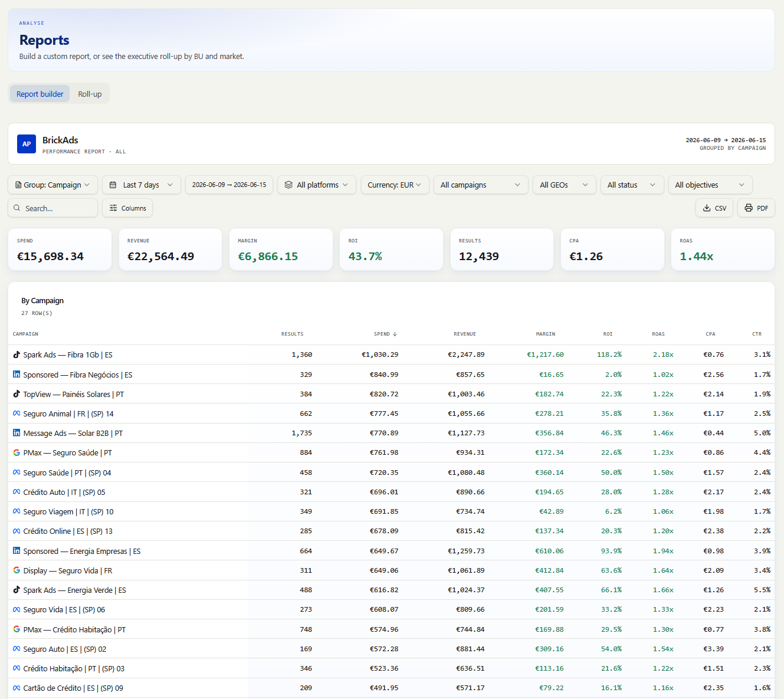Open the All status dropdown
Screen dimensions: 784x699
(632, 185)
